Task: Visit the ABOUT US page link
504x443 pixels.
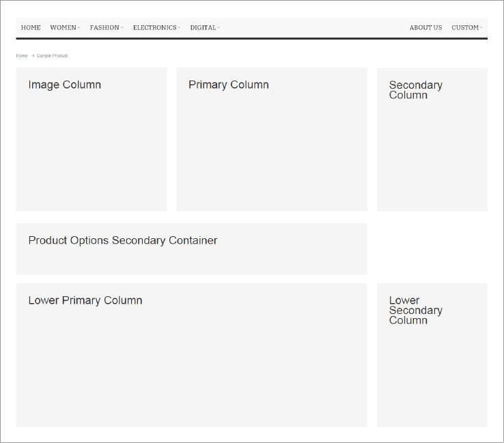Action: coord(425,28)
